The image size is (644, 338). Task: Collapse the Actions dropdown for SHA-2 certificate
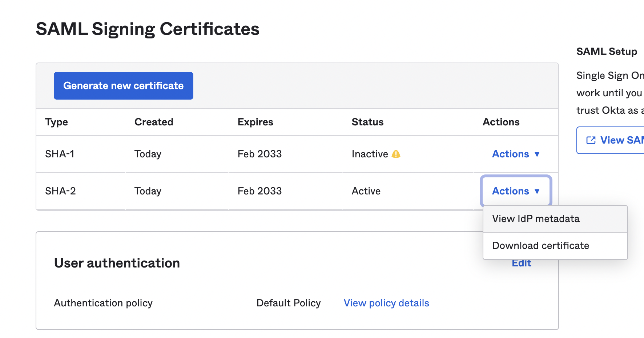coord(515,191)
